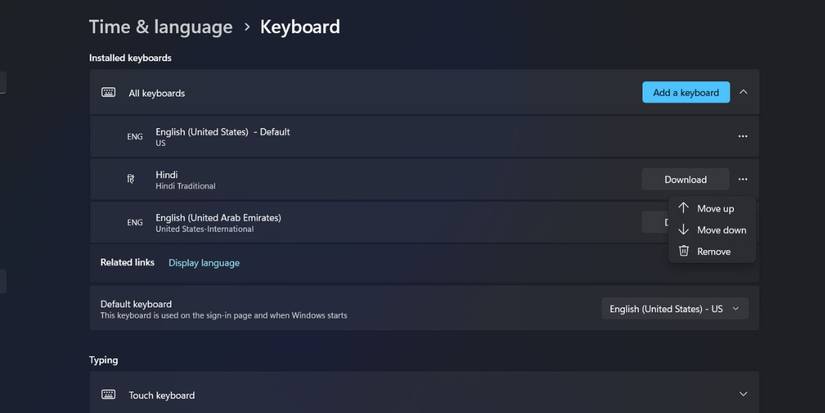Expand the Touch keyboard section
Image resolution: width=825 pixels, height=413 pixels.
743,395
